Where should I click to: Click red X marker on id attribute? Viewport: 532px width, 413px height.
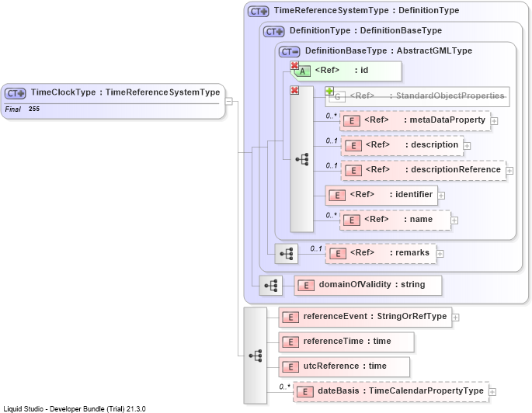coord(294,65)
